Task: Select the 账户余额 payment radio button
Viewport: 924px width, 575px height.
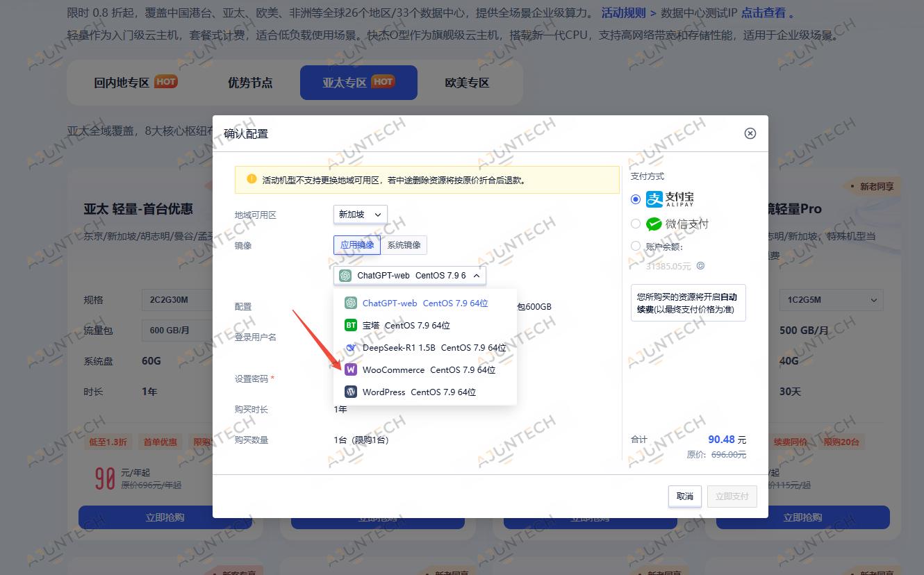Action: pos(635,245)
